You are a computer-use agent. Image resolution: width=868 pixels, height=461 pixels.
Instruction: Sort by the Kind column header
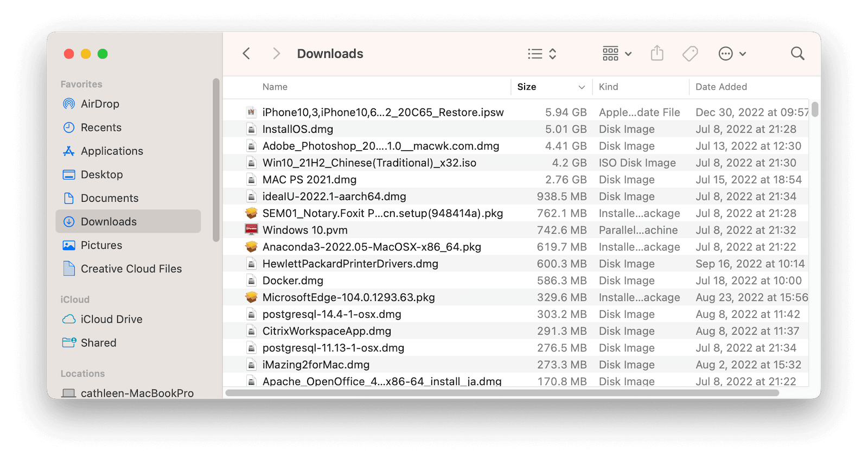(608, 87)
